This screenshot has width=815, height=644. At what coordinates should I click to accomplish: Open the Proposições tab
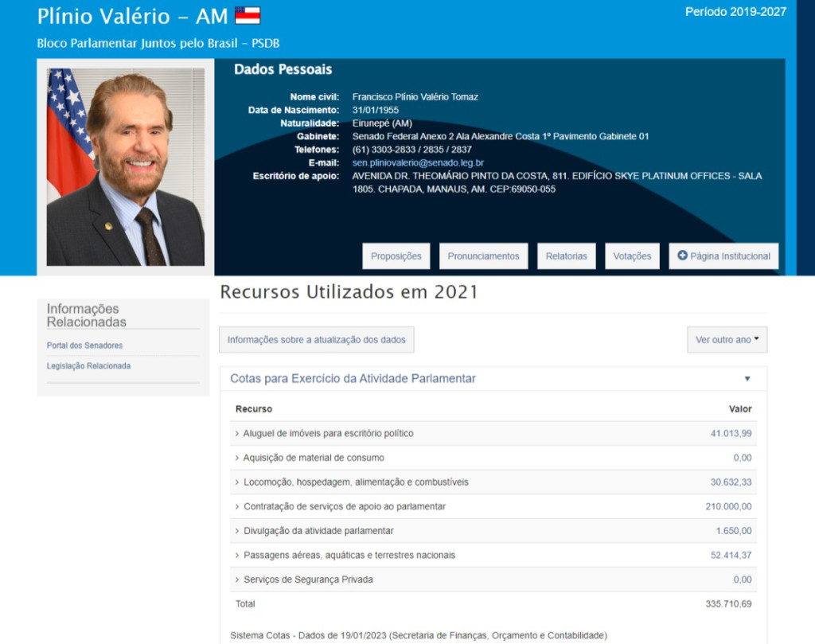click(x=396, y=256)
